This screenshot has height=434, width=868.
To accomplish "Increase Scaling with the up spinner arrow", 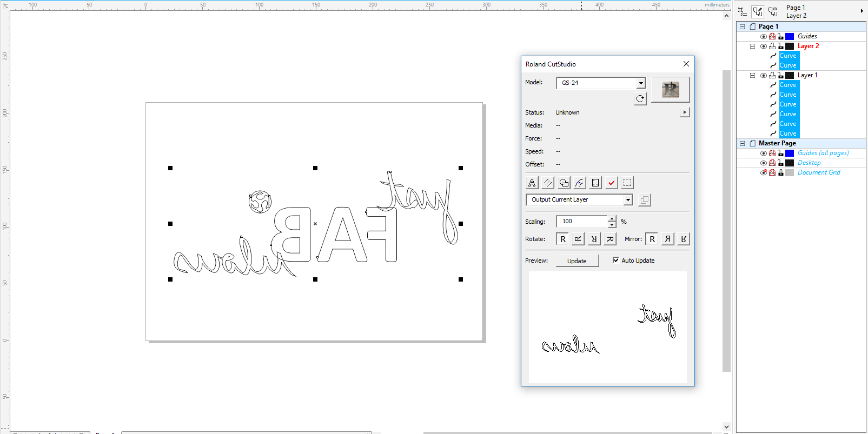I will click(612, 218).
